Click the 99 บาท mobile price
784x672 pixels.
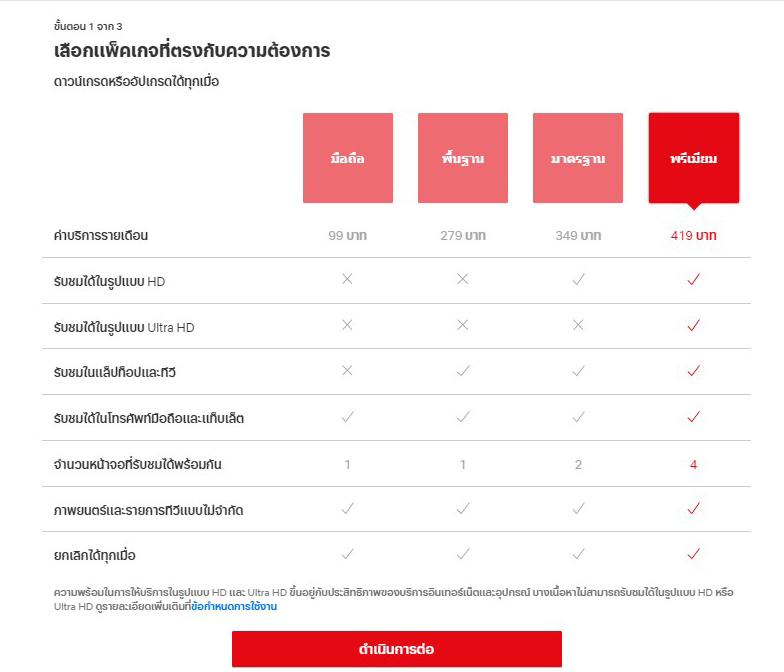[x=348, y=236]
